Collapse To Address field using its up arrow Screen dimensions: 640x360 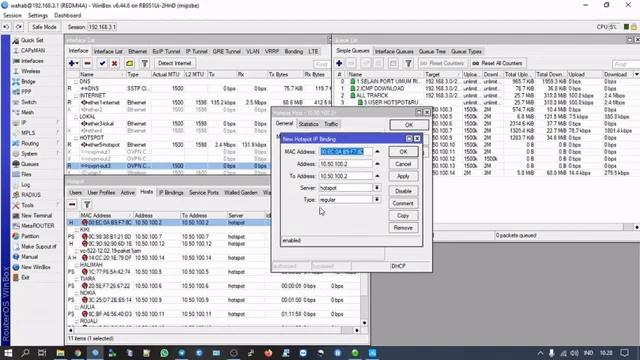(377, 176)
